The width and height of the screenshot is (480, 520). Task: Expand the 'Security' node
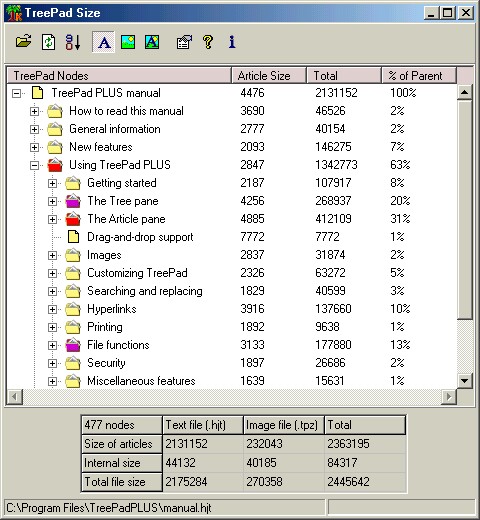52,363
